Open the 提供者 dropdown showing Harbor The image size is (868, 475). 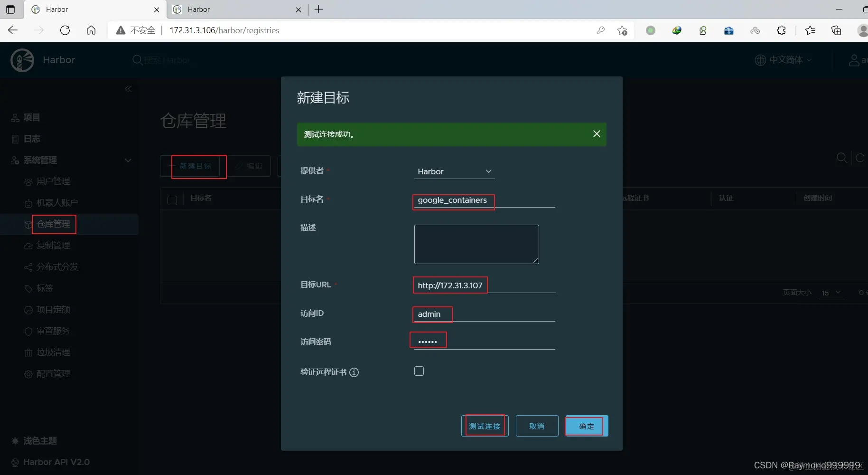pos(454,171)
